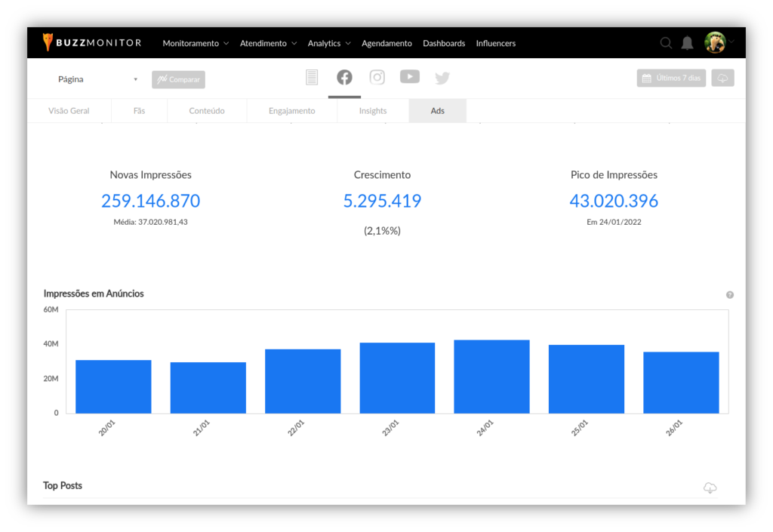
Task: Select the Facebook network icon
Action: pyautogui.click(x=344, y=77)
